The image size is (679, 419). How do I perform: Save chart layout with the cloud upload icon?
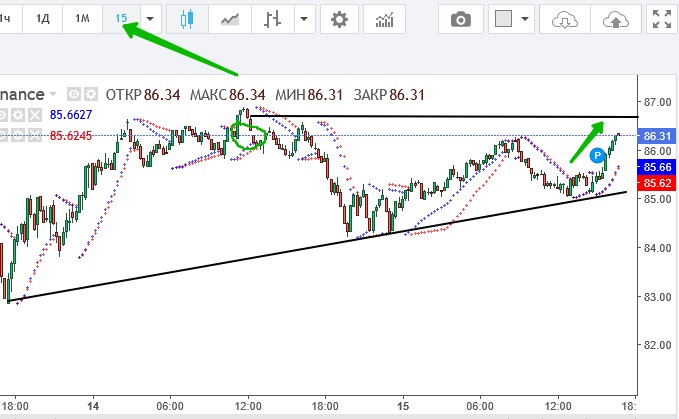point(615,19)
